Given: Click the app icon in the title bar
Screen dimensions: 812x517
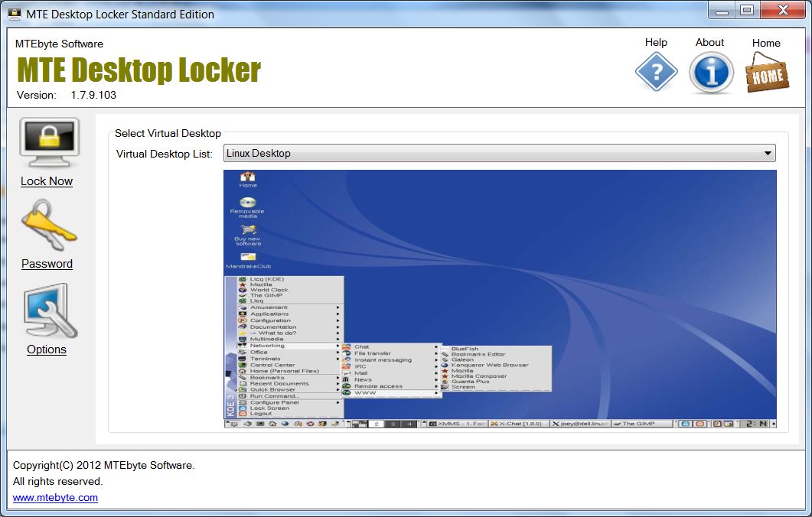Looking at the screenshot, I should (15, 14).
